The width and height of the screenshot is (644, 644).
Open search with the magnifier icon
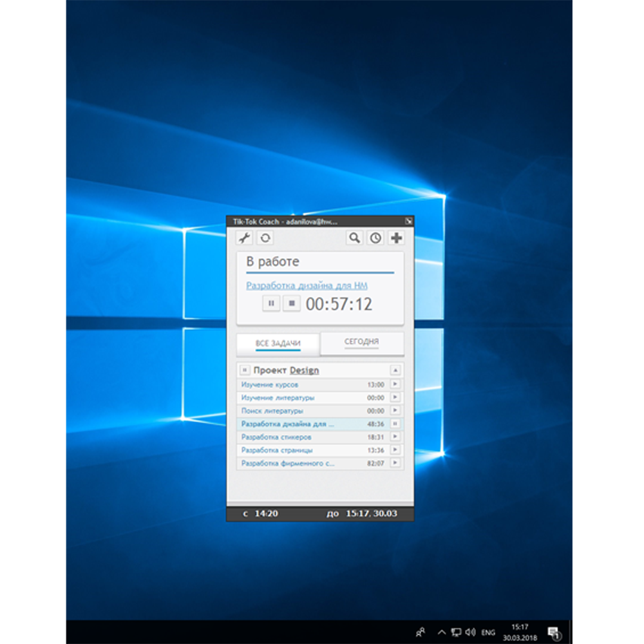pos(354,238)
